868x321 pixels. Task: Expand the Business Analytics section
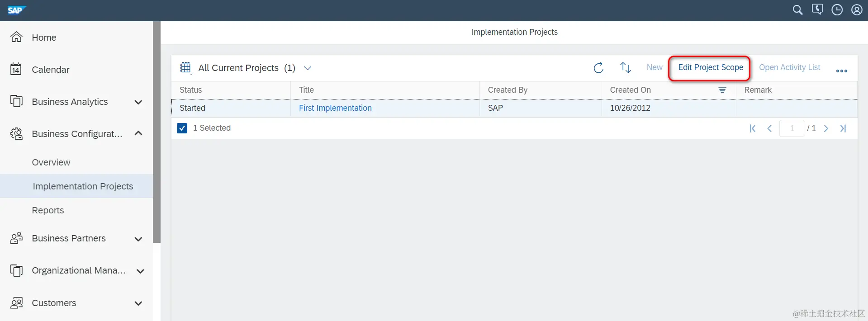tap(138, 102)
